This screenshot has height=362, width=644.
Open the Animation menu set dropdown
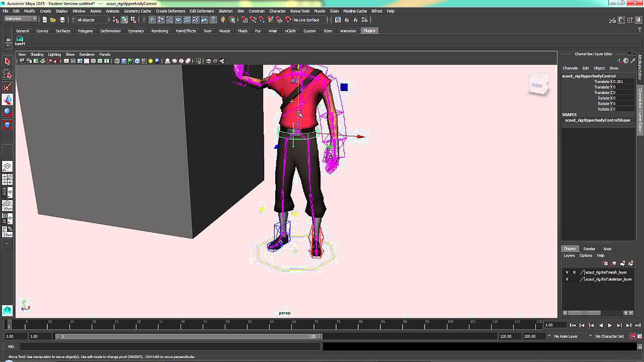(x=21, y=19)
